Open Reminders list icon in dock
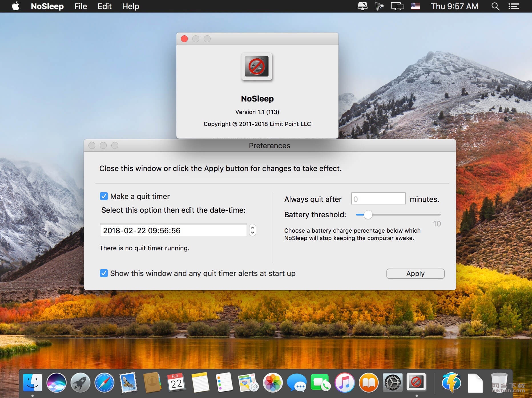This screenshot has height=398, width=532. pos(224,383)
